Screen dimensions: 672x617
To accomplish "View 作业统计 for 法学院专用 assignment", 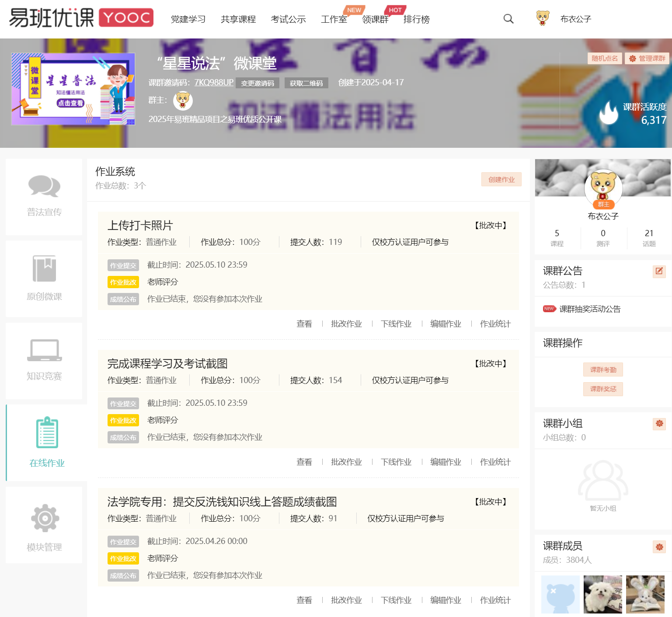I will (495, 600).
